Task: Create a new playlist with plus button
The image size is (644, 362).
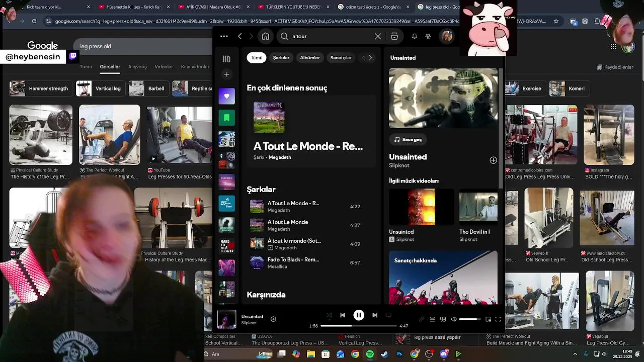Action: pos(227,74)
